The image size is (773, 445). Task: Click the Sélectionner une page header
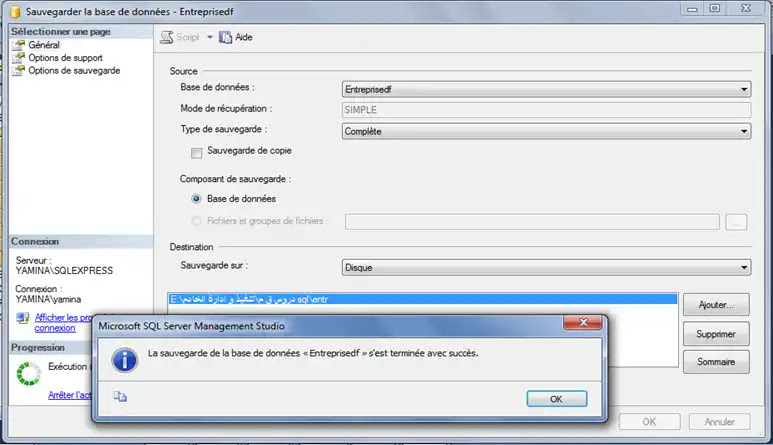click(x=81, y=32)
